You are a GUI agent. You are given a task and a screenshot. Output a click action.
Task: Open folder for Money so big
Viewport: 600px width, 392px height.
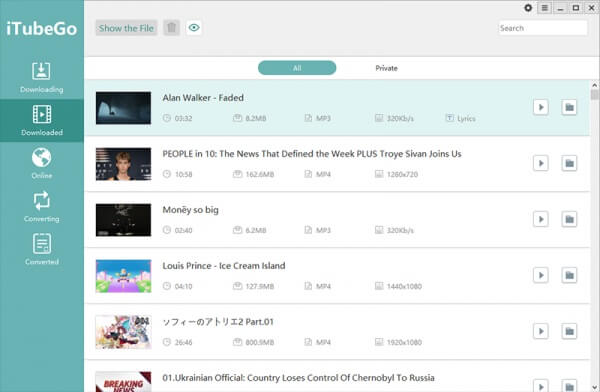(569, 219)
